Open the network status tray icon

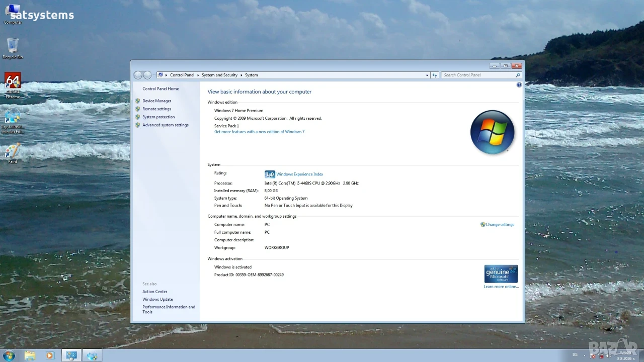(x=601, y=355)
